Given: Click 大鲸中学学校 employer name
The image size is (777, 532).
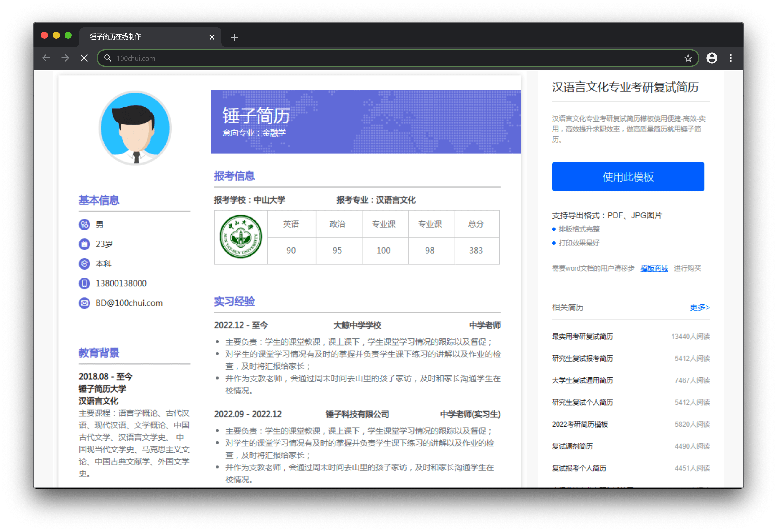Looking at the screenshot, I should click(x=357, y=325).
